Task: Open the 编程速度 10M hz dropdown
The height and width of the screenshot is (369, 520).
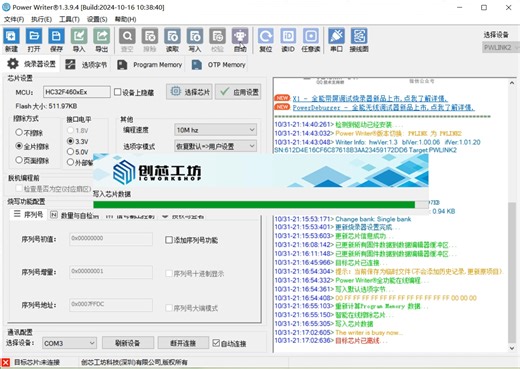Action: (x=215, y=130)
